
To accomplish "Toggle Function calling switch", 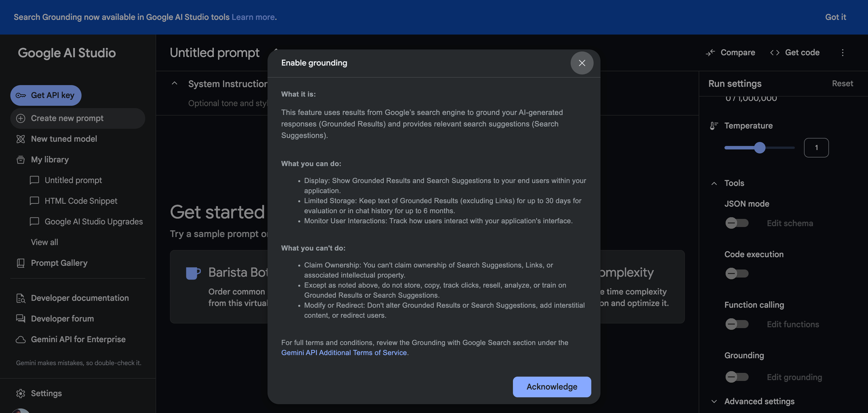I will [737, 324].
